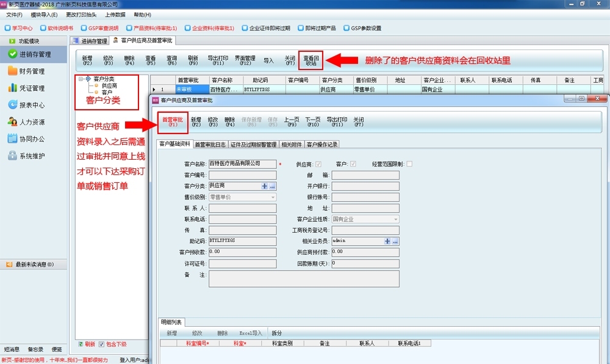The image size is (610, 364).
Task: Select 客户 node in tree
Action: [x=107, y=93]
